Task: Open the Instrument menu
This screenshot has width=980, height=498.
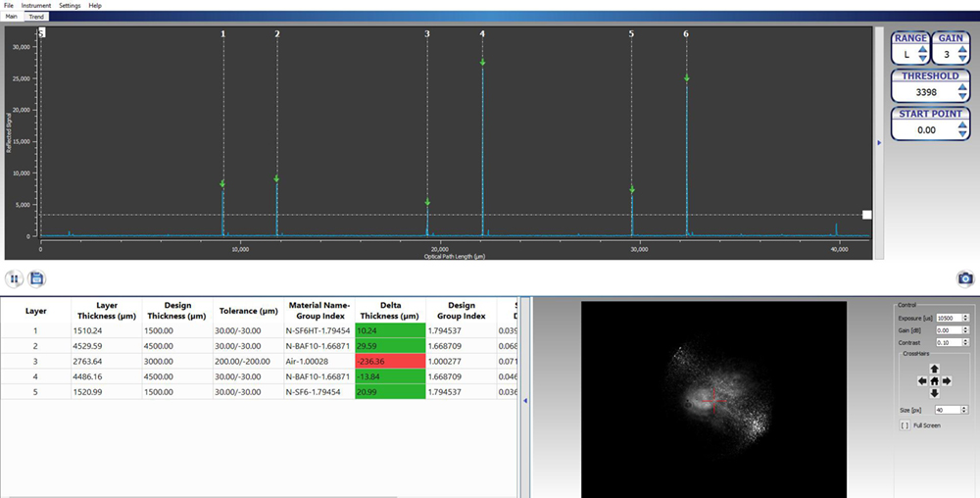Action: pyautogui.click(x=36, y=5)
